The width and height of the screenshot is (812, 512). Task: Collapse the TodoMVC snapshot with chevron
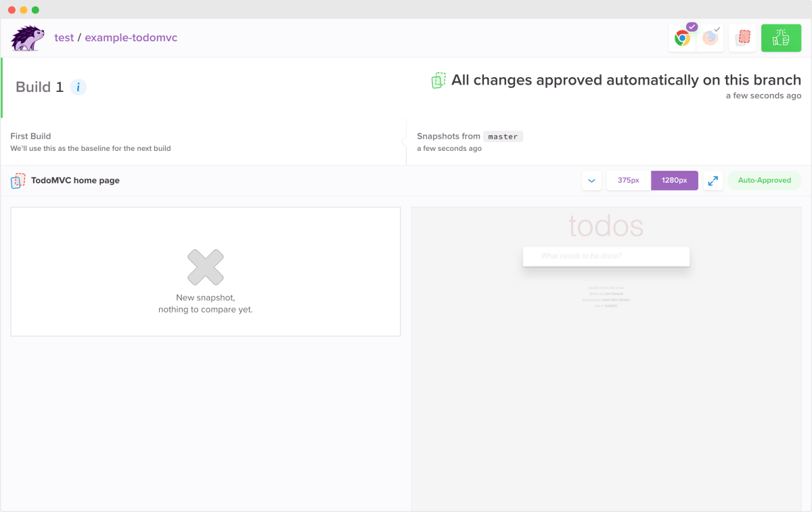coord(591,181)
